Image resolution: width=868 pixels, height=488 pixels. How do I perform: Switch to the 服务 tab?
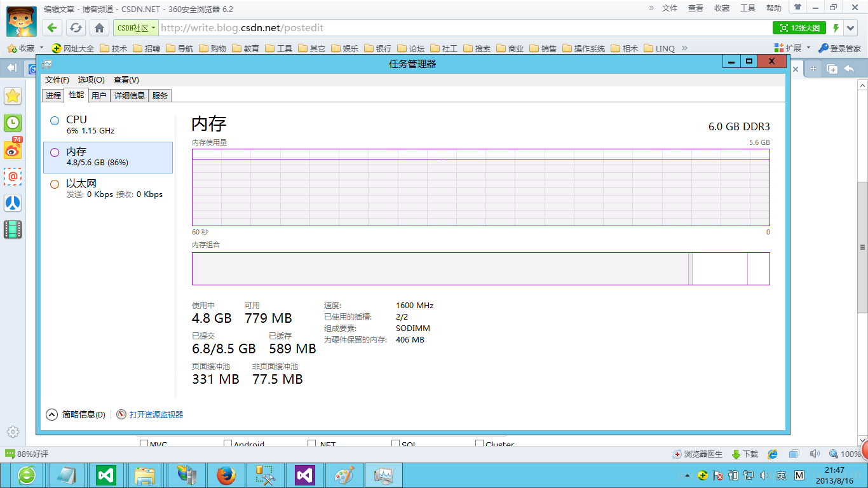coord(160,95)
